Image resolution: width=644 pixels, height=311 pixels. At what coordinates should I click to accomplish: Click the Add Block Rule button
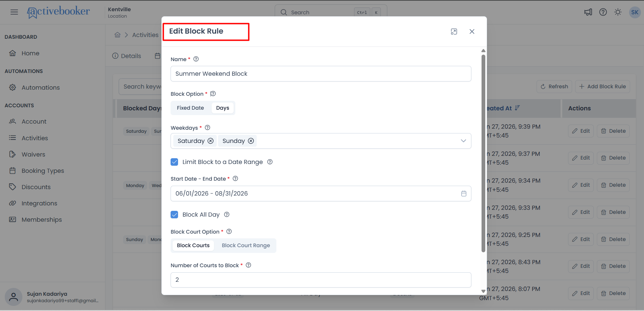point(602,87)
